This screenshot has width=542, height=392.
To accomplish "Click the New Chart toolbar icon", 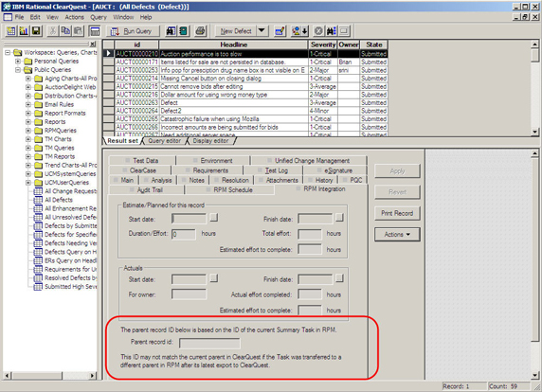I will (24, 31).
